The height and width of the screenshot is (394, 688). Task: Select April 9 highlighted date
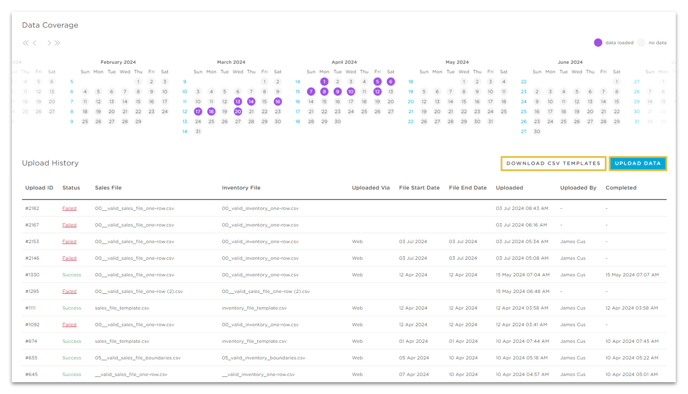click(x=337, y=92)
